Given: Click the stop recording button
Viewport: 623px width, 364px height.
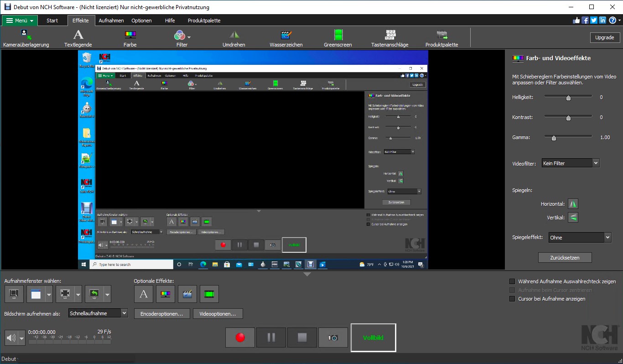Looking at the screenshot, I should point(302,338).
